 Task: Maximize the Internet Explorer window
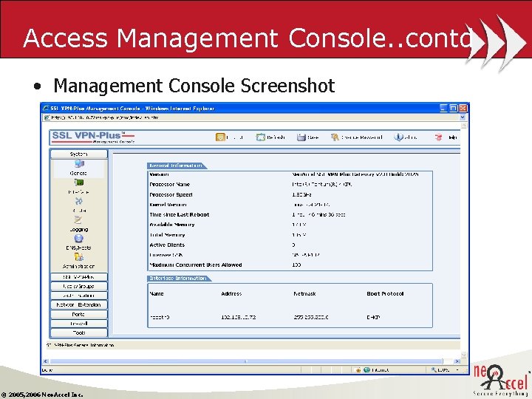(453, 108)
